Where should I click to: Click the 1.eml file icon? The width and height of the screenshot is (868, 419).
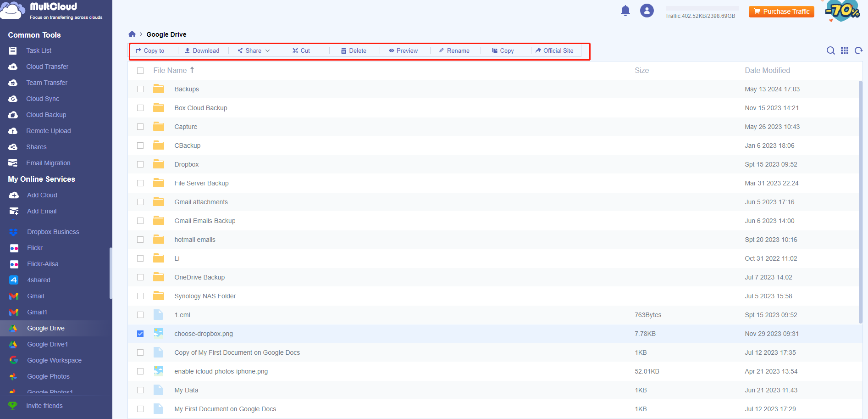tap(158, 314)
